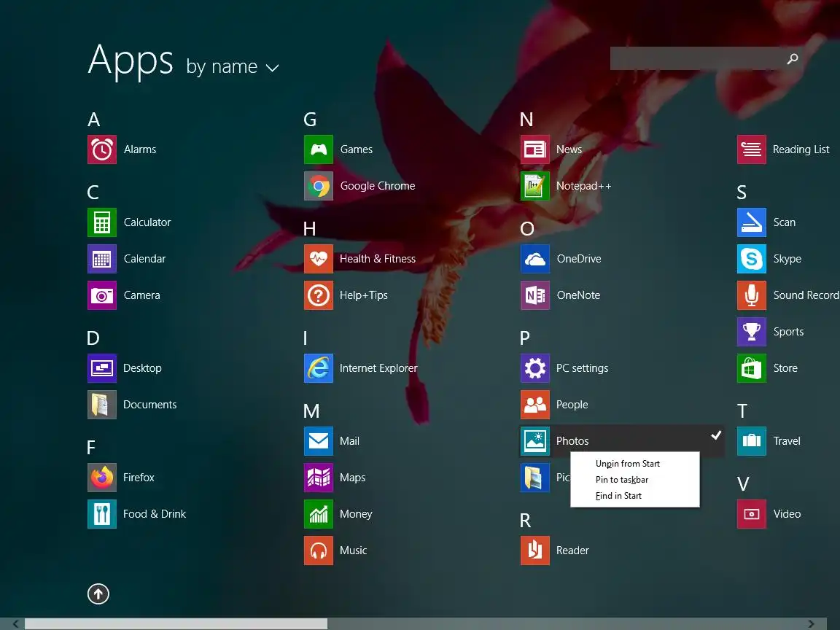The width and height of the screenshot is (840, 630).
Task: Launch Google Chrome icon
Action: coord(318,186)
